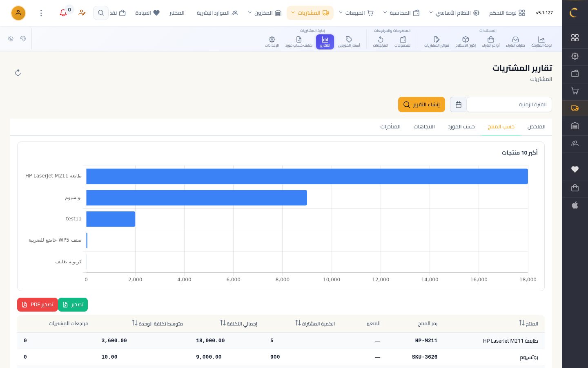Switch to the المتأخرات overdue tab
588x368 pixels.
[390, 127]
